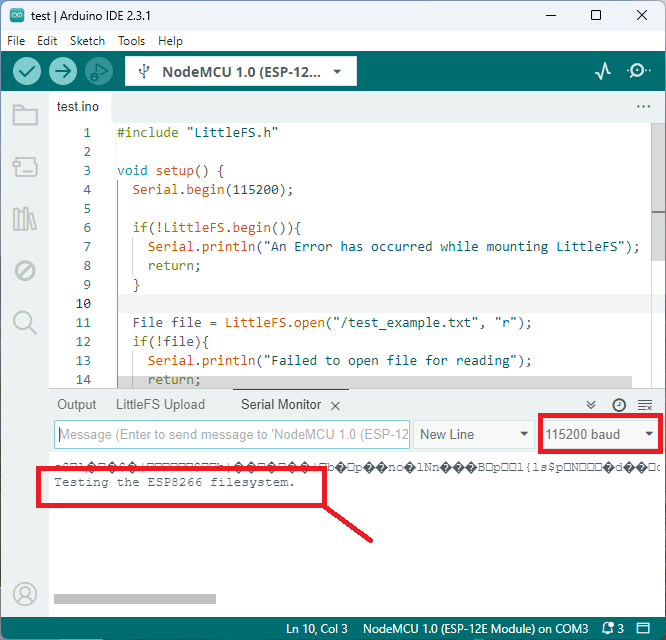Clear the Serial Monitor output
This screenshot has height=640, width=666.
pos(645,405)
